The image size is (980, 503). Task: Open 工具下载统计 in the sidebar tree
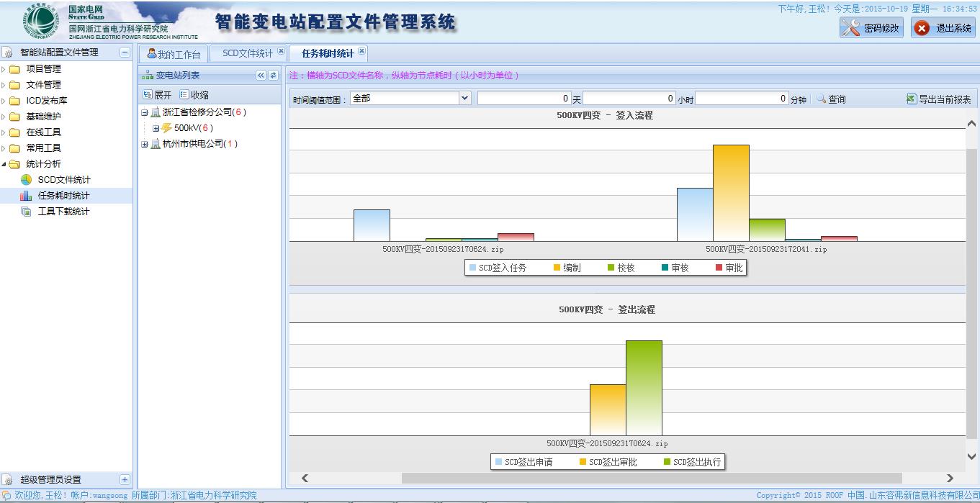coord(63,212)
